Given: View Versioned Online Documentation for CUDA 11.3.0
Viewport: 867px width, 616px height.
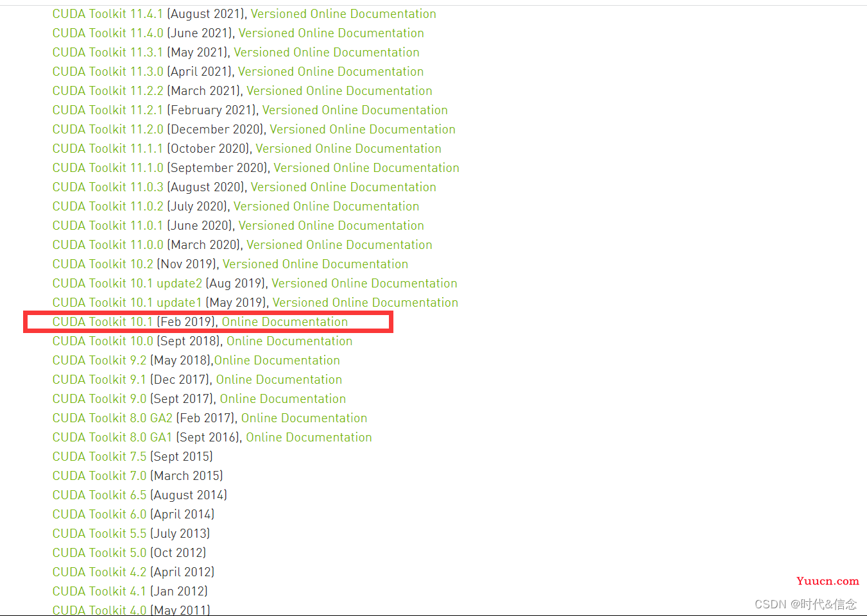Looking at the screenshot, I should point(331,71).
